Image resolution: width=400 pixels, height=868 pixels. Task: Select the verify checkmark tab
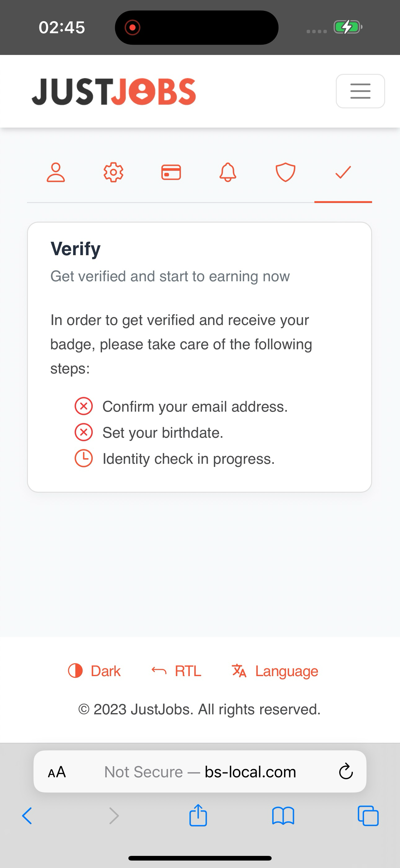[x=343, y=173]
